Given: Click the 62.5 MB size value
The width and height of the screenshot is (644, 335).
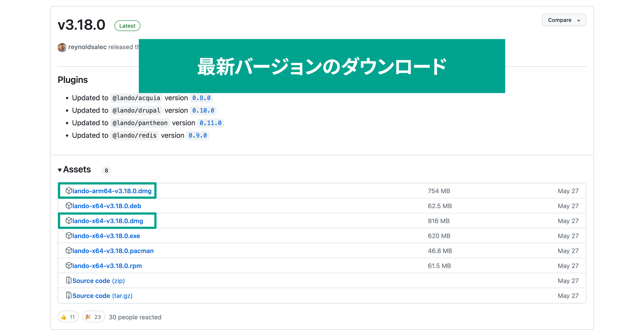Looking at the screenshot, I should [440, 206].
